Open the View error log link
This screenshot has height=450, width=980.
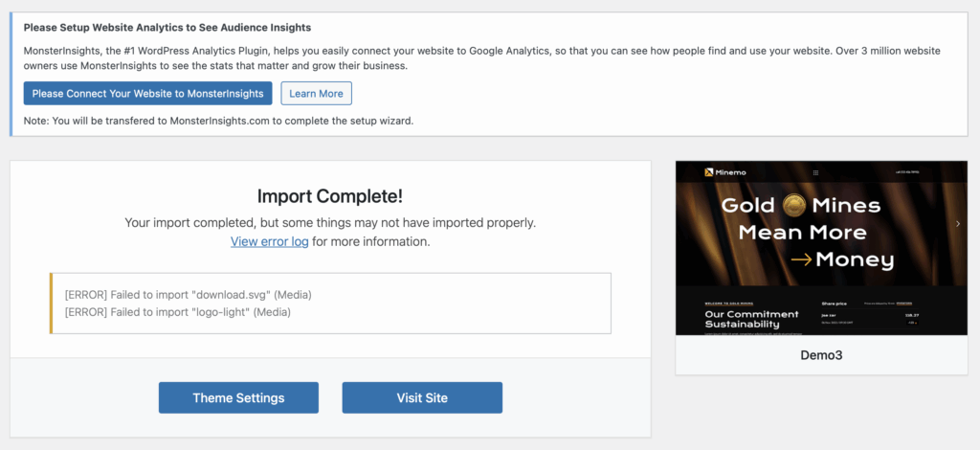pos(269,241)
